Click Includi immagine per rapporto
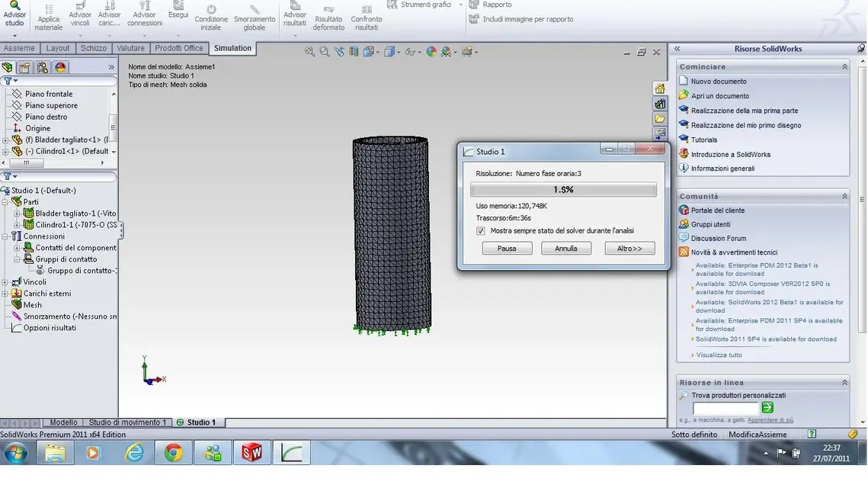This screenshot has height=488, width=868. tap(521, 19)
